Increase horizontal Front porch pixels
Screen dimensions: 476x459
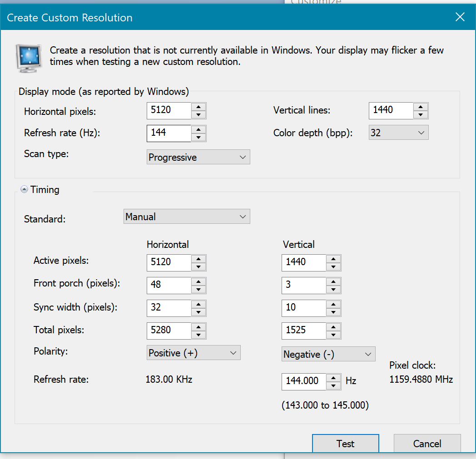pyautogui.click(x=198, y=281)
